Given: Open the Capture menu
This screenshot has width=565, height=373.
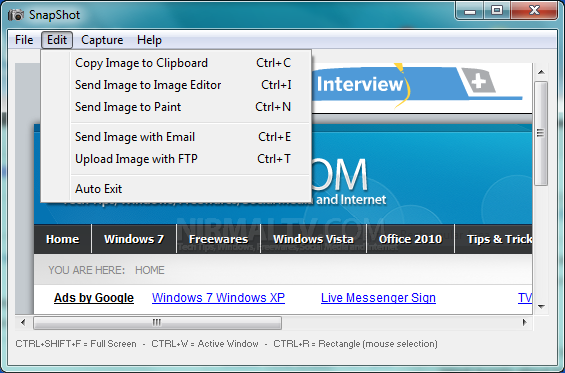Looking at the screenshot, I should tap(102, 40).
